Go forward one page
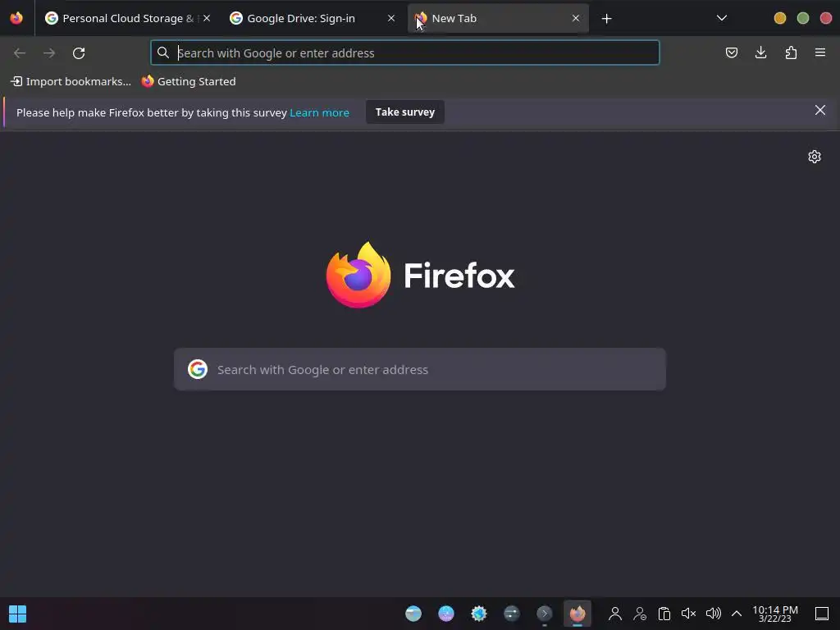The width and height of the screenshot is (840, 630). tap(49, 53)
